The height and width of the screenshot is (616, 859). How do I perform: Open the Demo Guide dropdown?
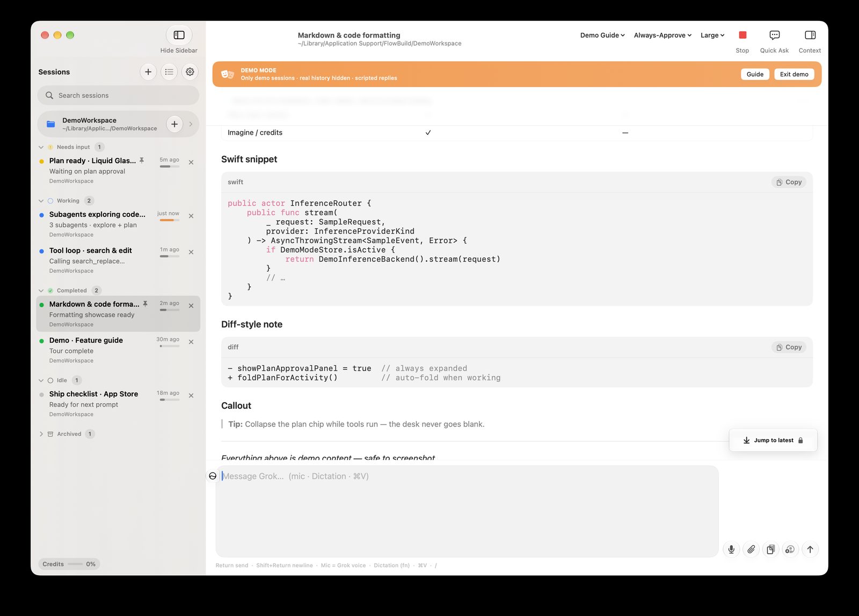click(602, 35)
